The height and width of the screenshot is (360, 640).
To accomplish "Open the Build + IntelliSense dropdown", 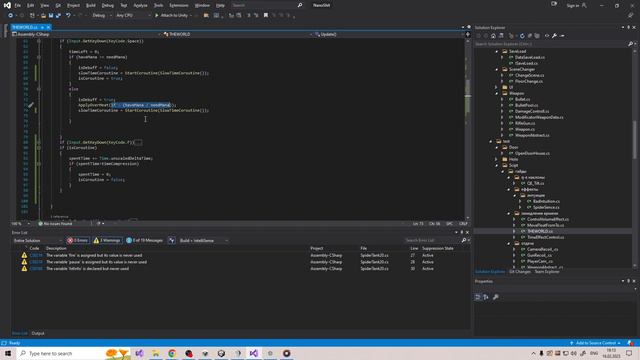I will (x=203, y=240).
